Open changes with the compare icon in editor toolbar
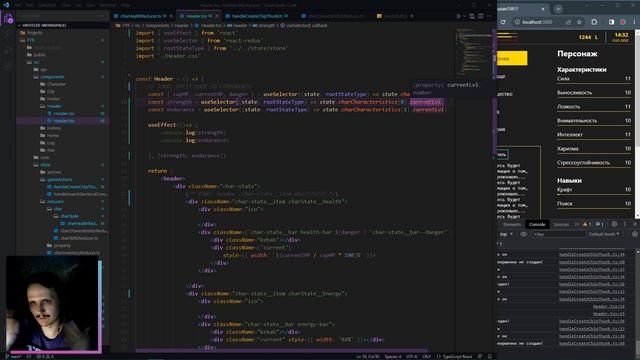The width and height of the screenshot is (640, 360). [472, 16]
